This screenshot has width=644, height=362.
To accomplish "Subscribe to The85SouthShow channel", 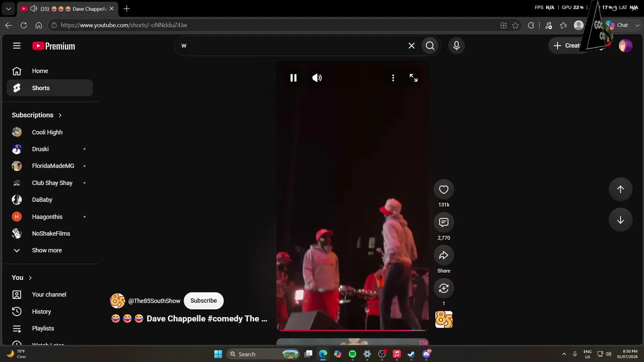I will coord(204,301).
